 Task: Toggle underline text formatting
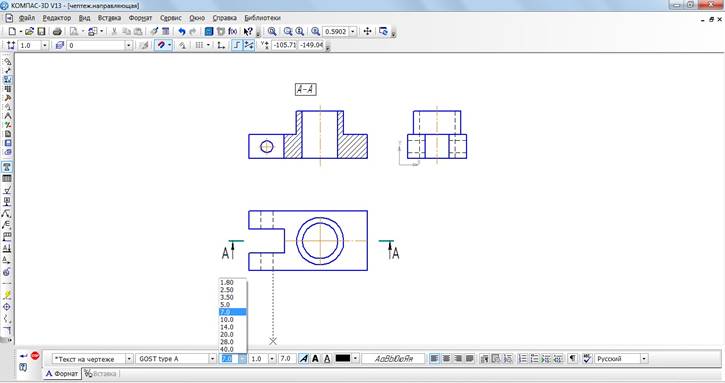coord(327,358)
